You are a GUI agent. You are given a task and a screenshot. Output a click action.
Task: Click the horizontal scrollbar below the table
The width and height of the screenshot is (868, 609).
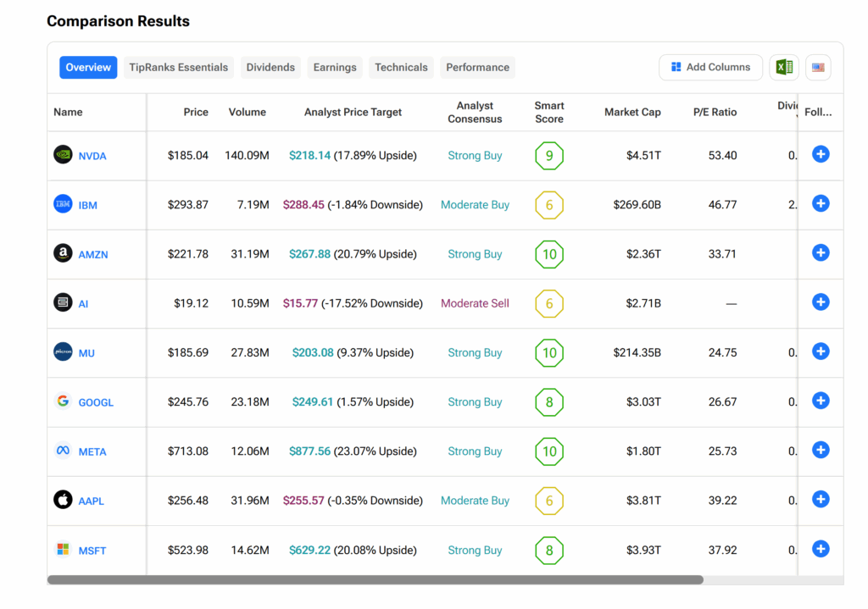pos(375,580)
